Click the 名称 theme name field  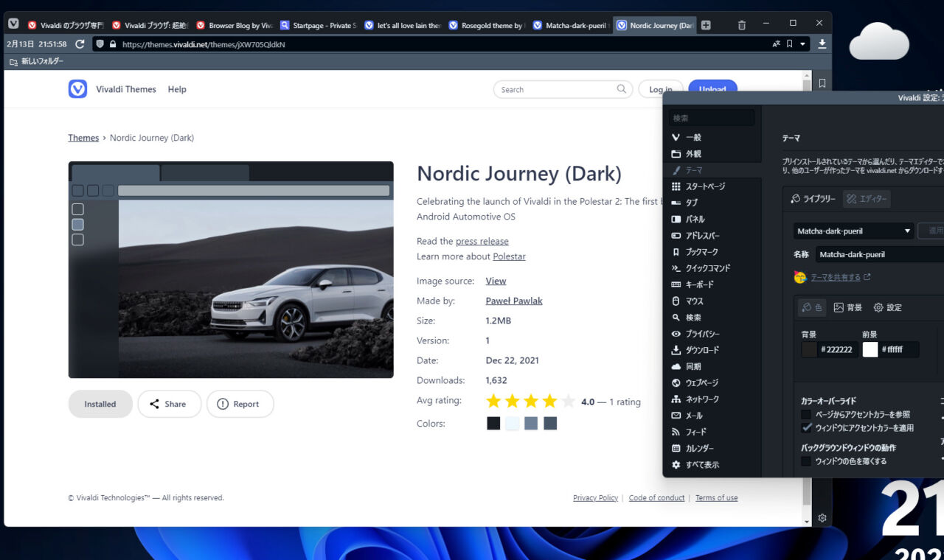coord(879,254)
